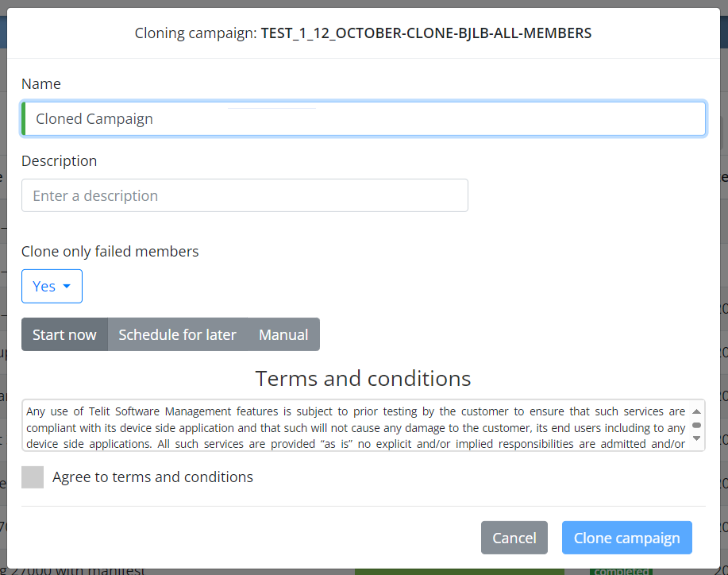This screenshot has height=575, width=728.
Task: Click the Name label above the field
Action: point(41,83)
